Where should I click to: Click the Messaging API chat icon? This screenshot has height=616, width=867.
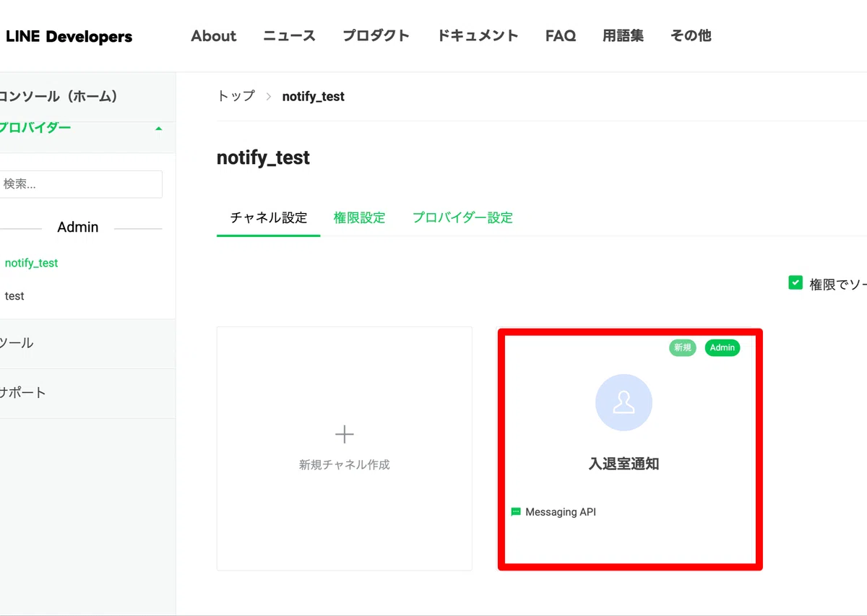[x=516, y=512]
